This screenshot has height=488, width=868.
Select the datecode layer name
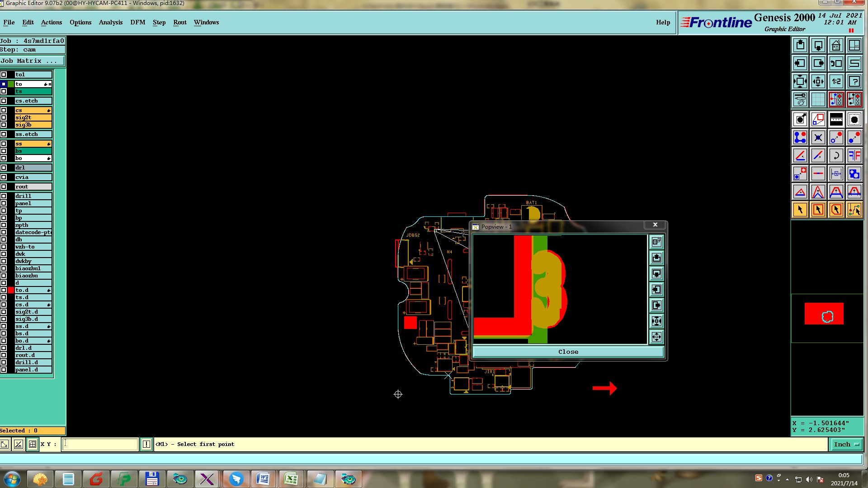[33, 232]
